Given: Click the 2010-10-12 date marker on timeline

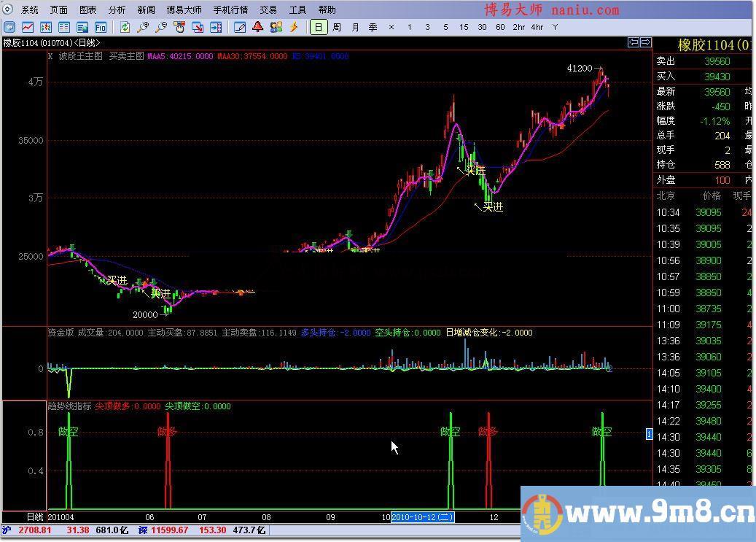Looking at the screenshot, I should point(424,517).
